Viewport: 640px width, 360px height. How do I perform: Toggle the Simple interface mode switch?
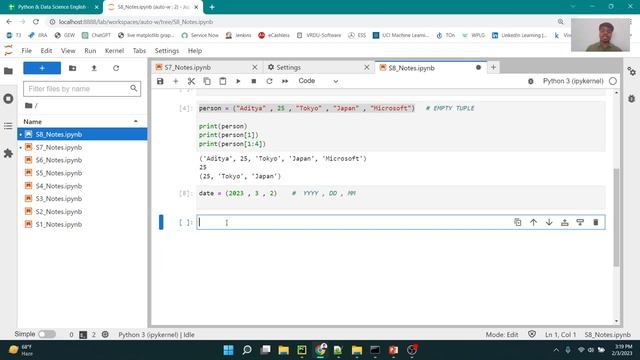pos(47,334)
